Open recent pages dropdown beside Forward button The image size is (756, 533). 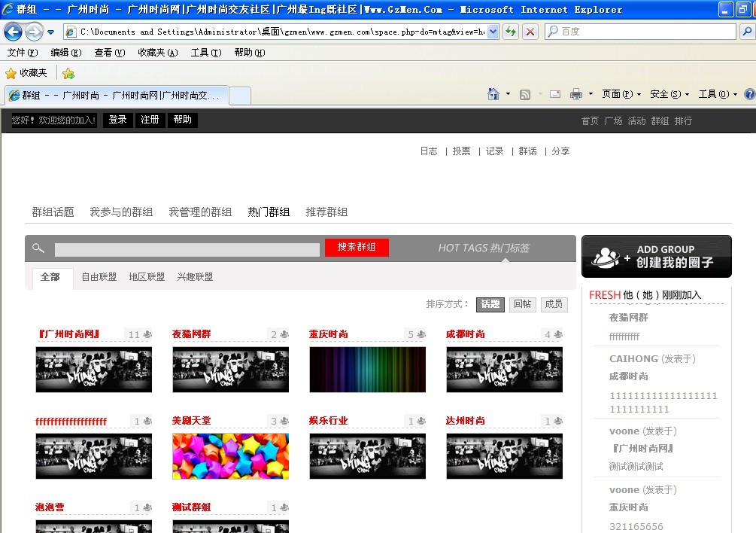tap(50, 32)
